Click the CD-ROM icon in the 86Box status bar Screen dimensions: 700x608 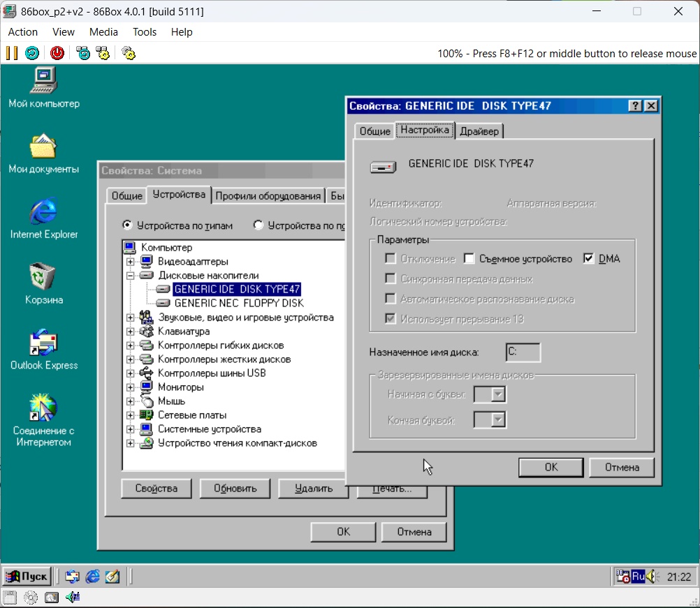coord(31,598)
